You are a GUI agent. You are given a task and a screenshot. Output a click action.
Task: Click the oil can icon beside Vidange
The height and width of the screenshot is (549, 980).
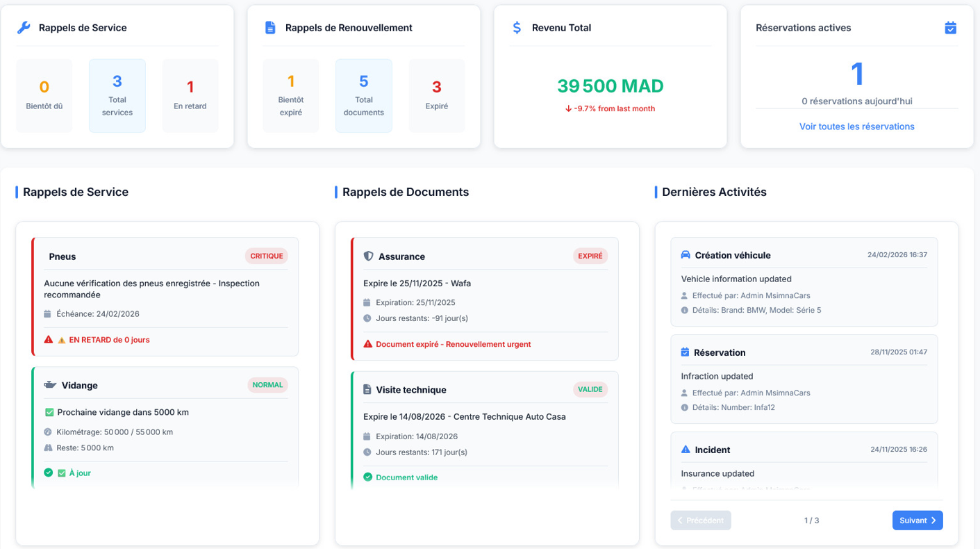coord(50,385)
